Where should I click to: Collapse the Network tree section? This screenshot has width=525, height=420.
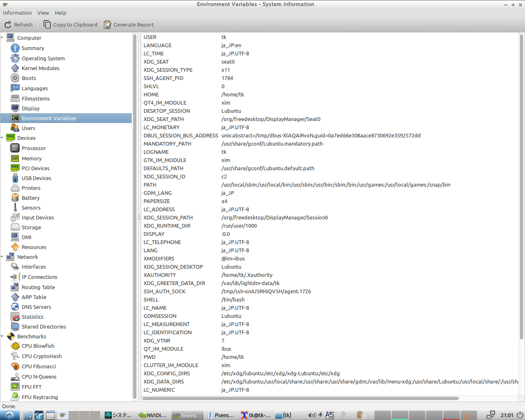[x=2, y=257]
